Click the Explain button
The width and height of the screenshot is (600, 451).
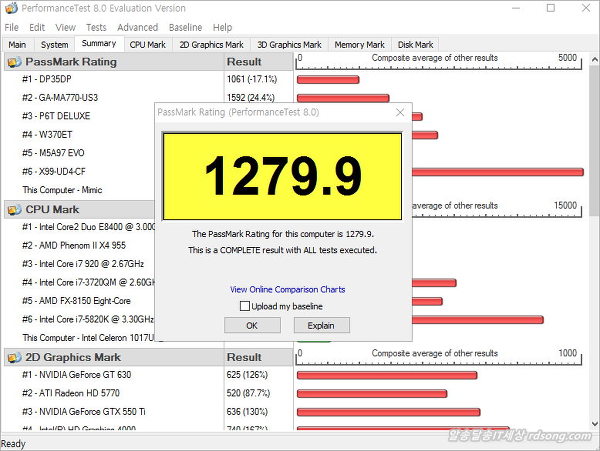(x=321, y=326)
